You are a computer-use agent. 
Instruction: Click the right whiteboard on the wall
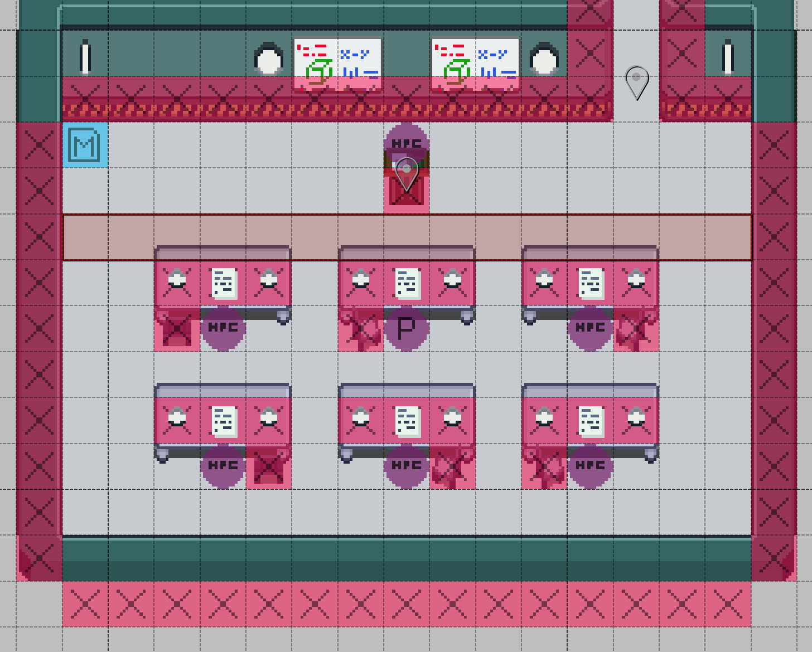coord(476,64)
